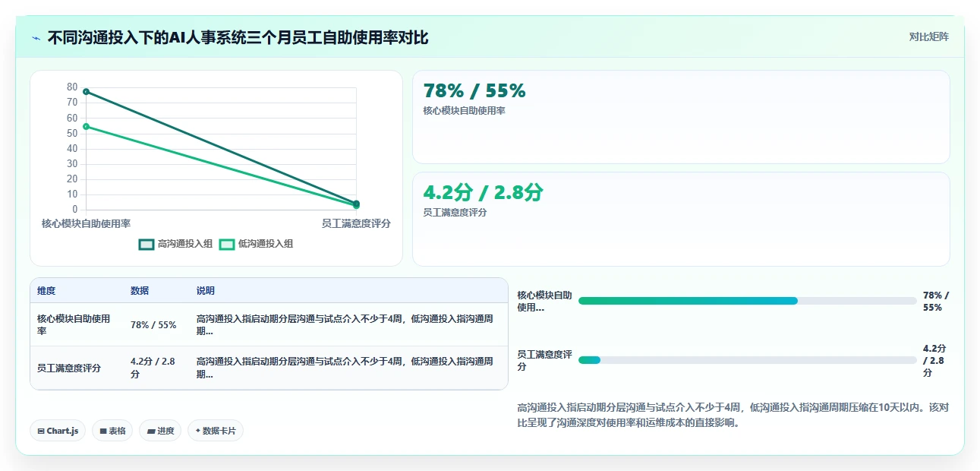
Task: Click the 4.2分 / 2.8分 table cell
Action: pos(156,368)
